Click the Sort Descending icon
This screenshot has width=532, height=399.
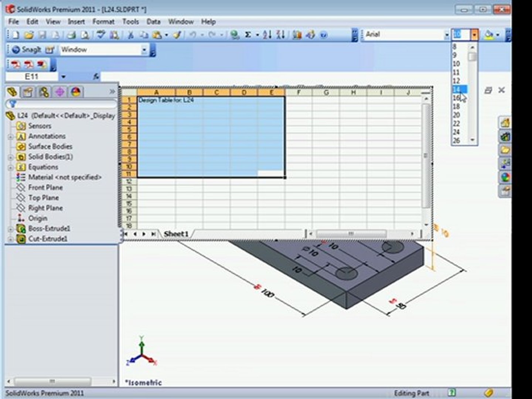click(x=281, y=35)
